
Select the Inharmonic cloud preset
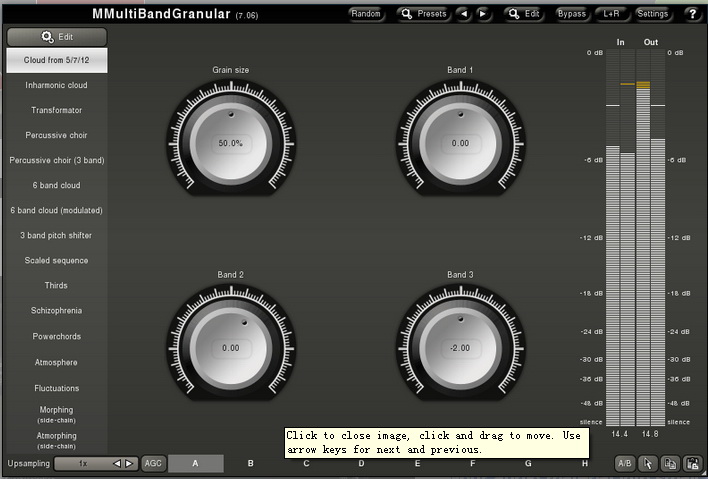point(57,85)
